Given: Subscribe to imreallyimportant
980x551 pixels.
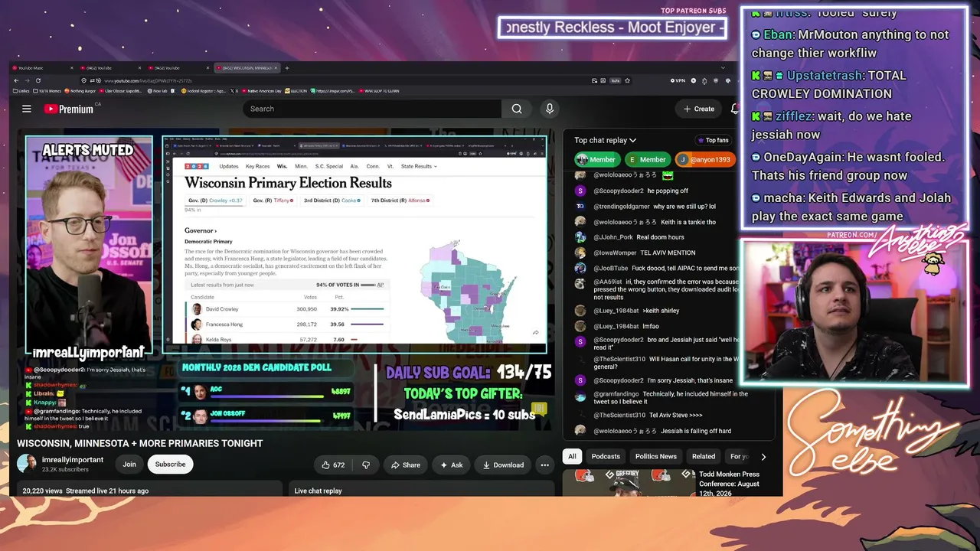Looking at the screenshot, I should click(x=171, y=465).
